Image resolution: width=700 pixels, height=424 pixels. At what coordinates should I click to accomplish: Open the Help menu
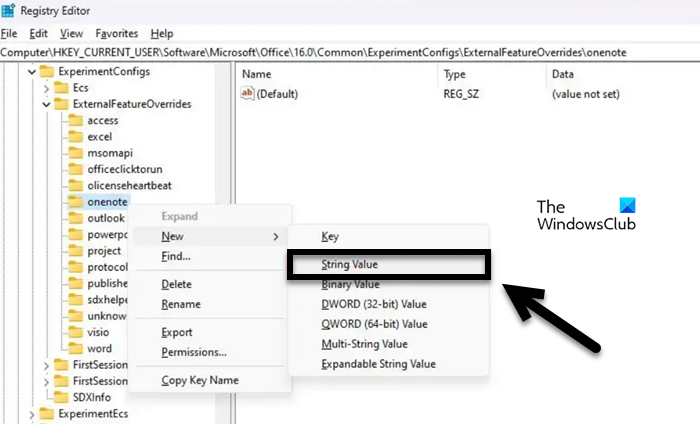(x=162, y=33)
